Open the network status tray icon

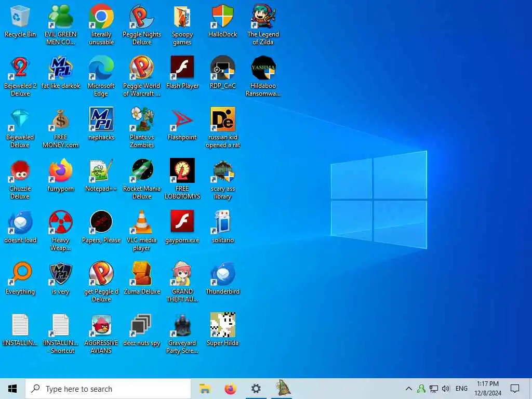[433, 389]
